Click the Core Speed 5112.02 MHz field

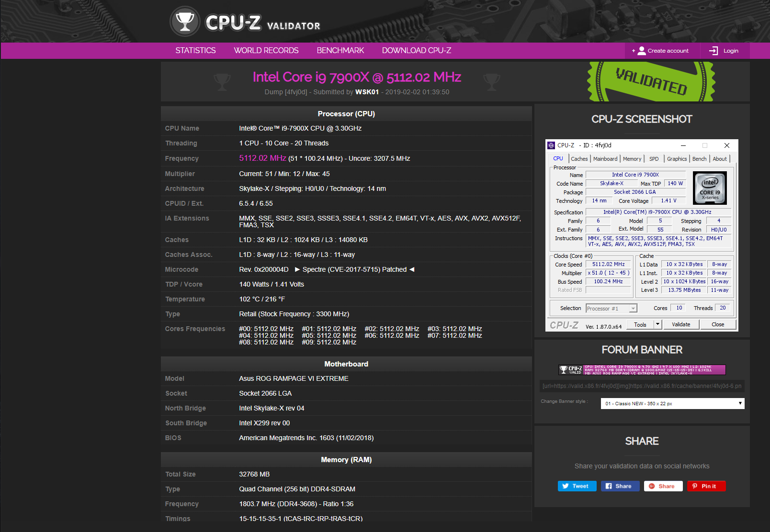point(608,264)
